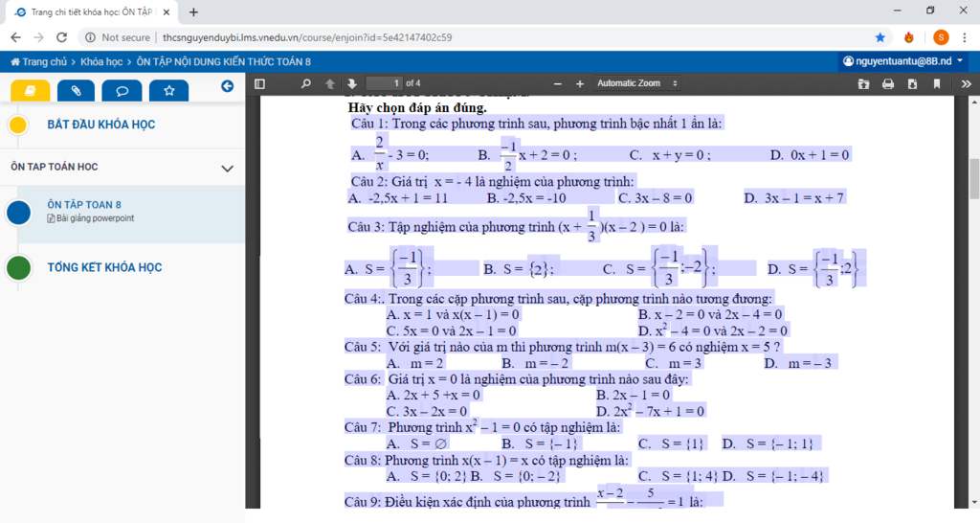
Task: Collapse the ÔN TAP TOÁN HOC section
Action: [228, 169]
